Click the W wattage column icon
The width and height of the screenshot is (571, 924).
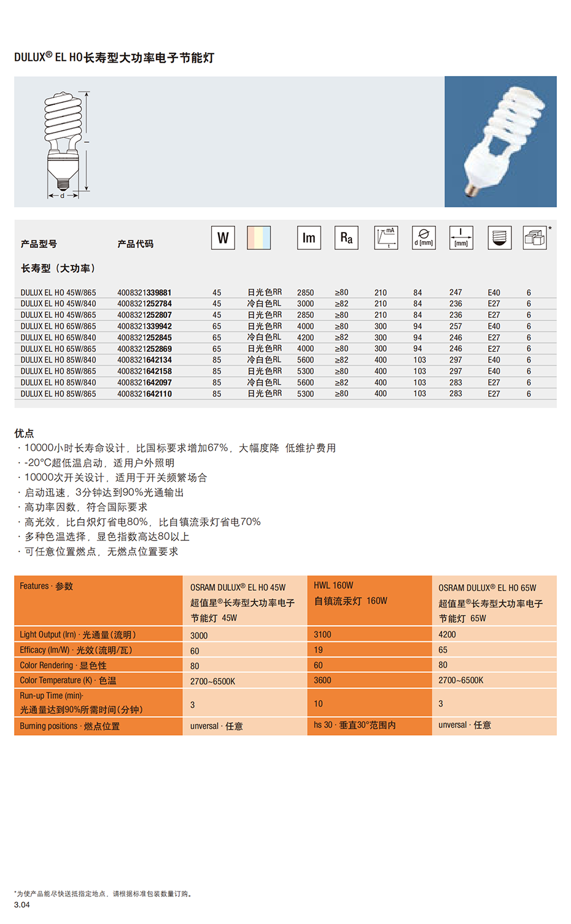pyautogui.click(x=223, y=237)
